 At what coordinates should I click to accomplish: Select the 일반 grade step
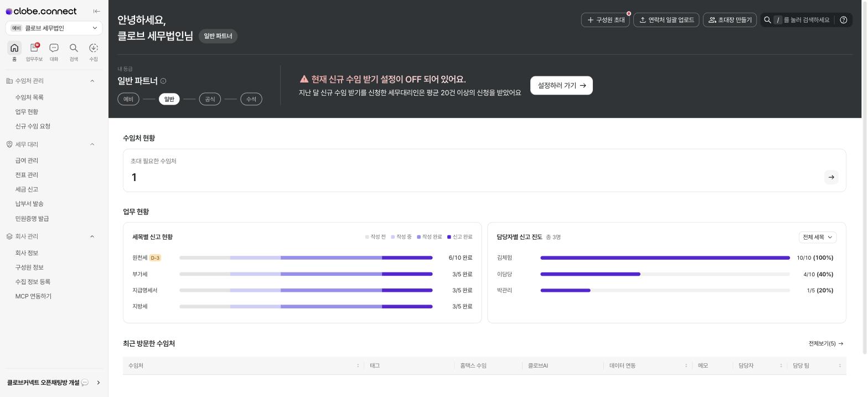tap(169, 99)
